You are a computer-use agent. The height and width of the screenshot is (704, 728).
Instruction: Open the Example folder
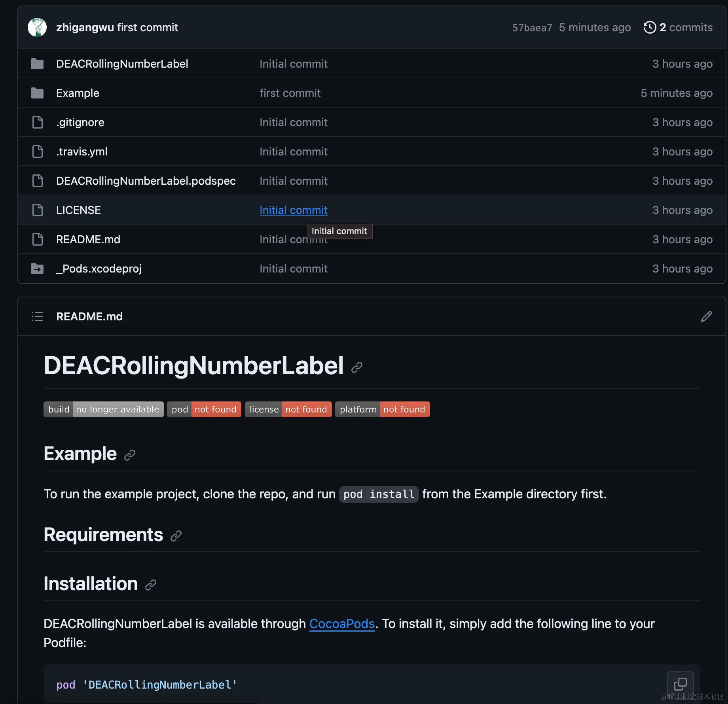(x=78, y=93)
